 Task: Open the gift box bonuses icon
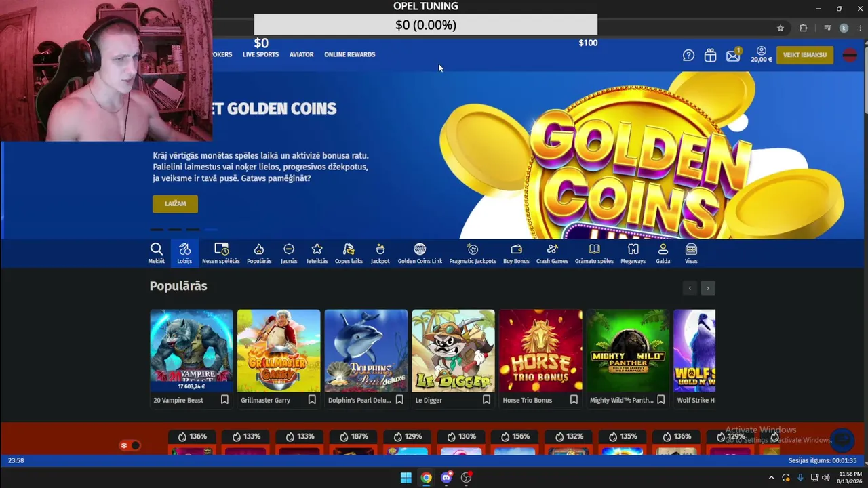[x=710, y=56]
